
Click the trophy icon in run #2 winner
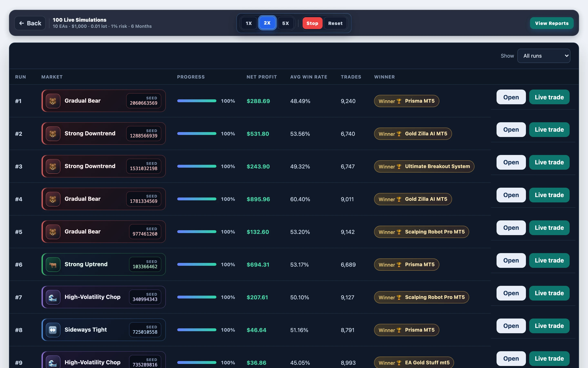pos(399,134)
